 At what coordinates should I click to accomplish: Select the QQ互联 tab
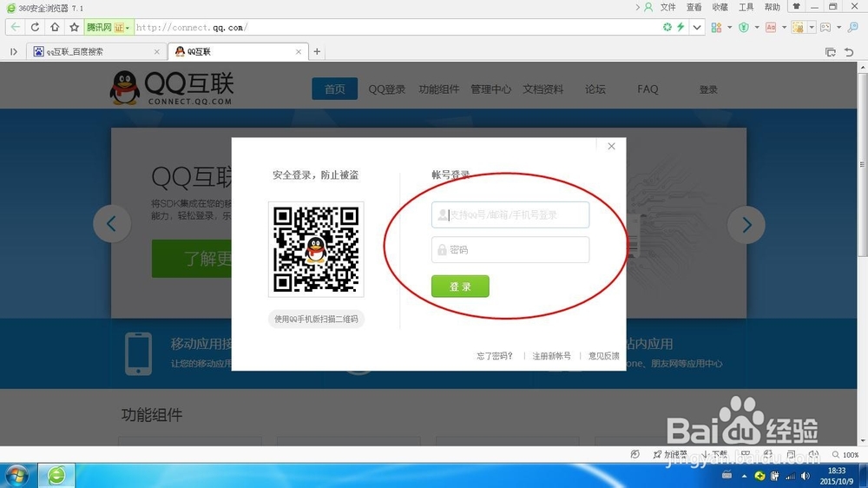point(238,51)
